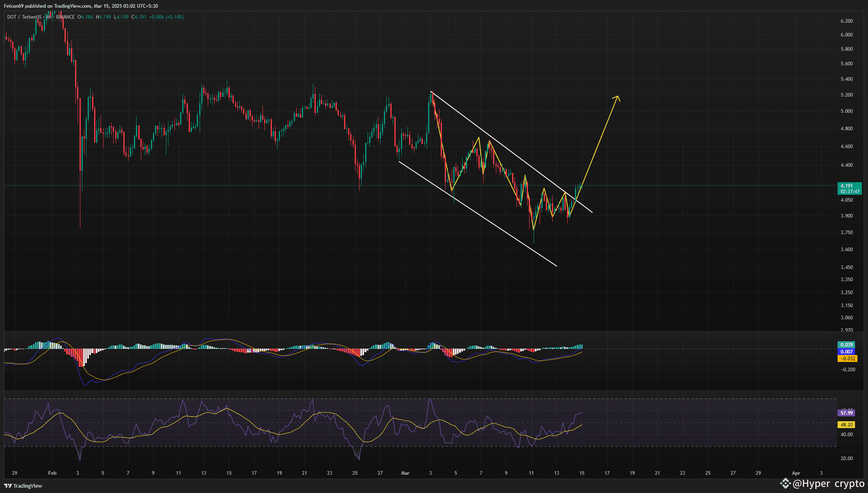This screenshot has height=493, width=868.
Task: Click the yellow projection arrowhead tip
Action: (617, 96)
